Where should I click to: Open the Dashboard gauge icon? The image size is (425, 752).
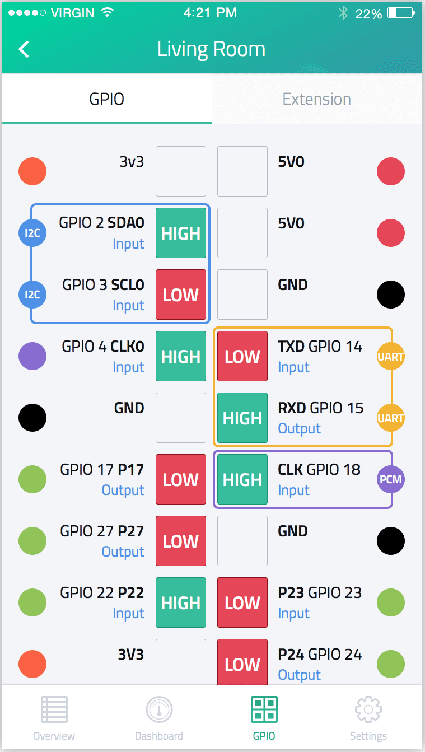coord(159,710)
